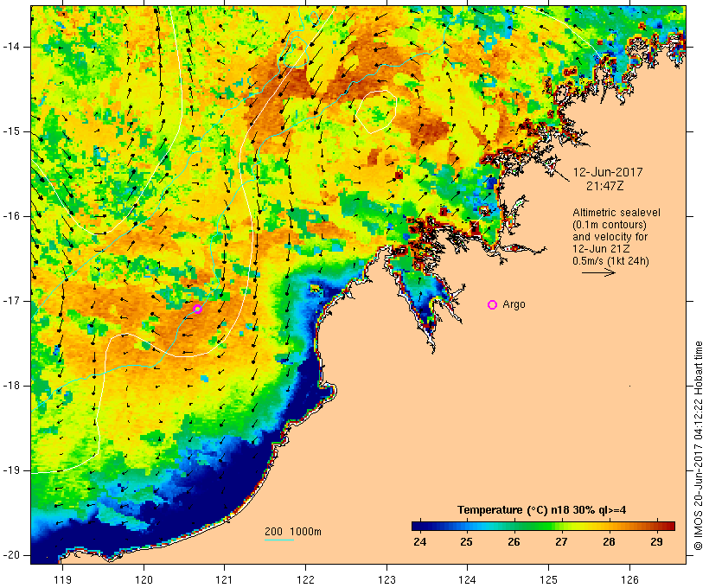The image size is (709, 588).
Task: Click the 'Temperature (°C) n18 30% ql>=4' title
Action: coord(542,510)
